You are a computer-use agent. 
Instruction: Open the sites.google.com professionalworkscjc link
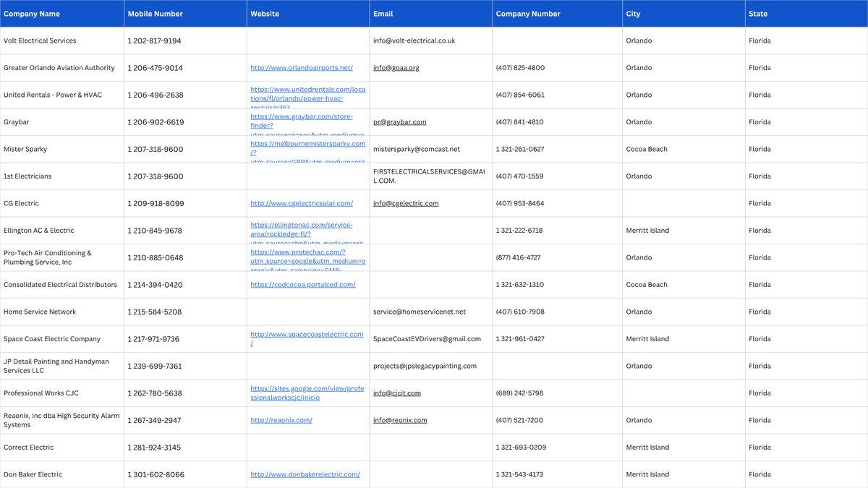[307, 393]
